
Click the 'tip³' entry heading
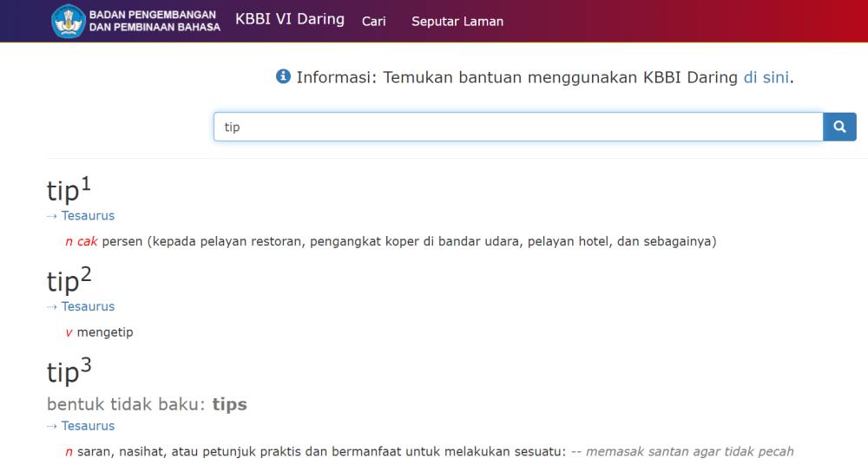69,371
